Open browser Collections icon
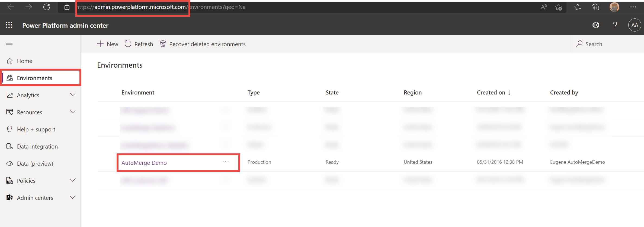The width and height of the screenshot is (644, 227). (x=596, y=7)
